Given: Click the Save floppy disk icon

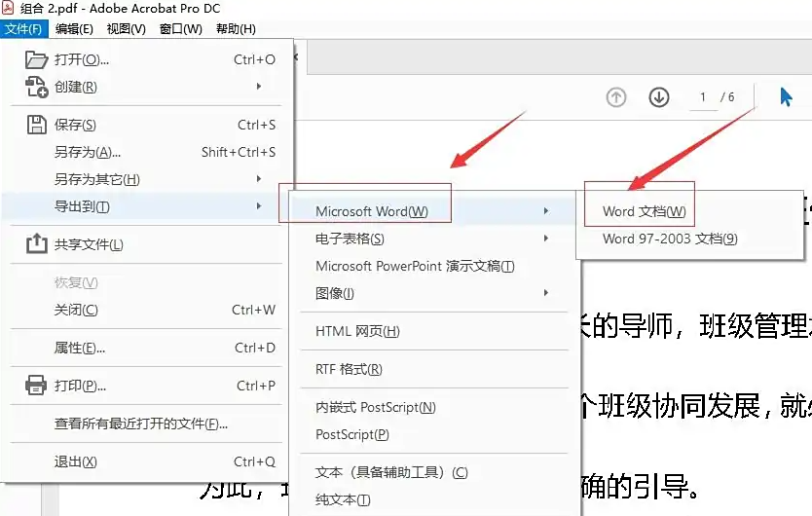Looking at the screenshot, I should [x=36, y=125].
